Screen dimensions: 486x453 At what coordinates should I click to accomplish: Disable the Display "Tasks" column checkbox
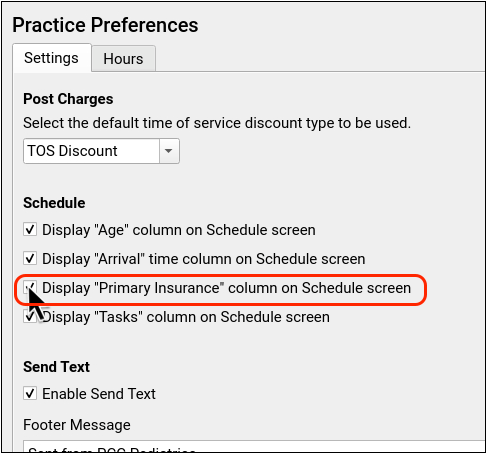point(30,316)
